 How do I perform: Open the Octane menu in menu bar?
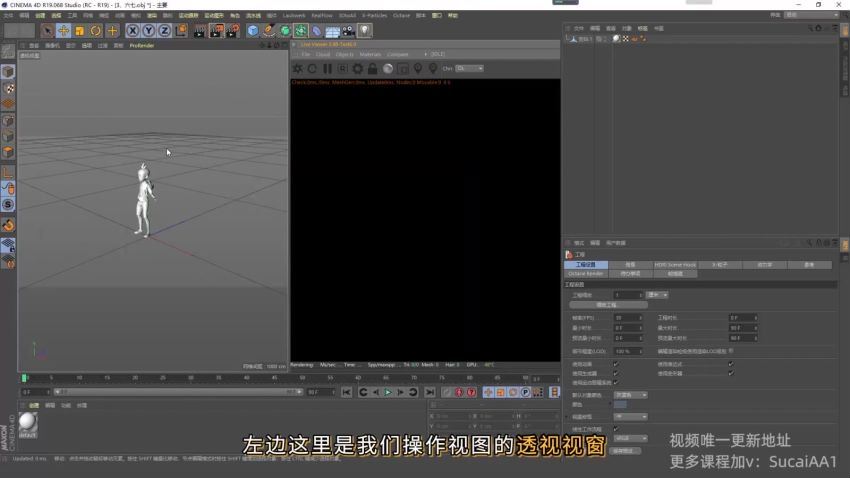click(401, 15)
